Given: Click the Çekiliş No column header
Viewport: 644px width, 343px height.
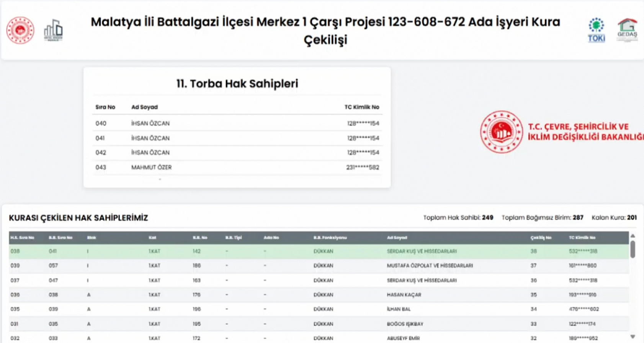Looking at the screenshot, I should coord(541,237).
